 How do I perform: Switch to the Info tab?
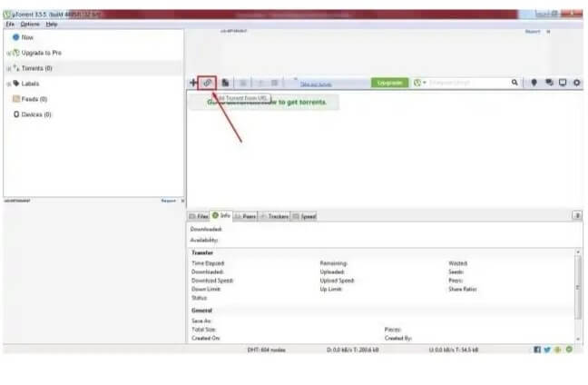221,215
